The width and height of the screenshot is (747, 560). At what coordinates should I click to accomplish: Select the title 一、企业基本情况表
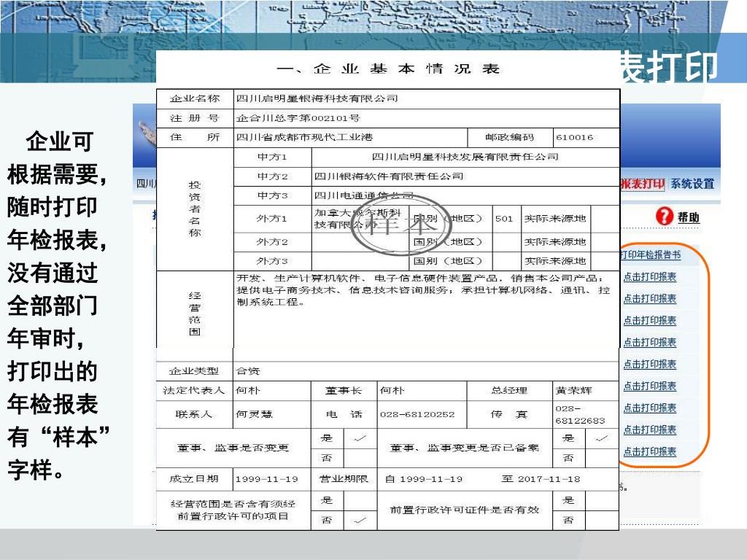pyautogui.click(x=388, y=69)
